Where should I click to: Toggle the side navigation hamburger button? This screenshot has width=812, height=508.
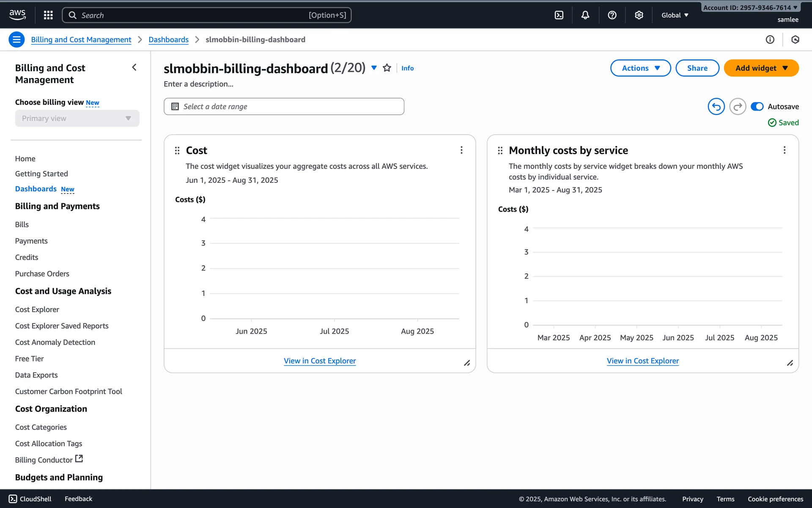pyautogui.click(x=16, y=40)
